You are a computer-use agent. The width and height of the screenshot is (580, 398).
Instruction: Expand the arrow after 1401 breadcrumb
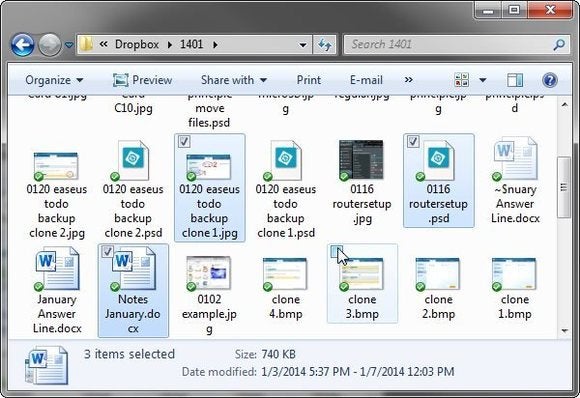click(x=215, y=45)
